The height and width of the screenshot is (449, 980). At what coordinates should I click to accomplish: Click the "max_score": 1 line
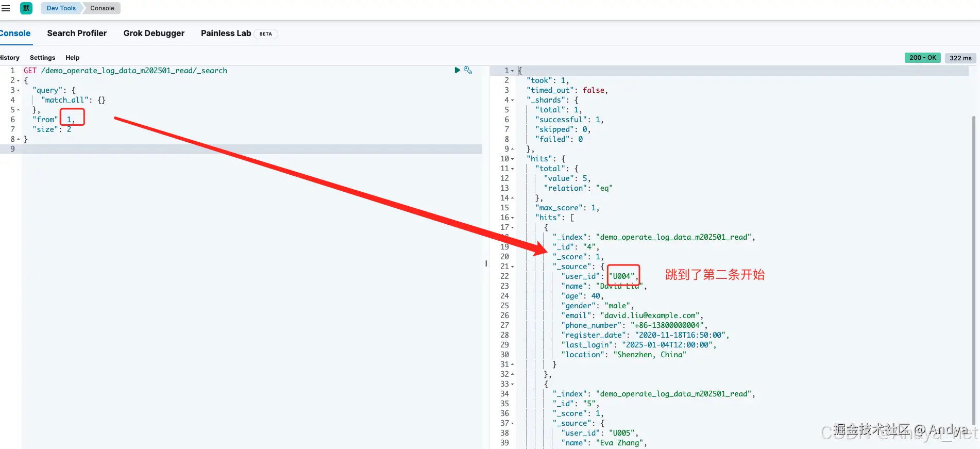click(567, 208)
